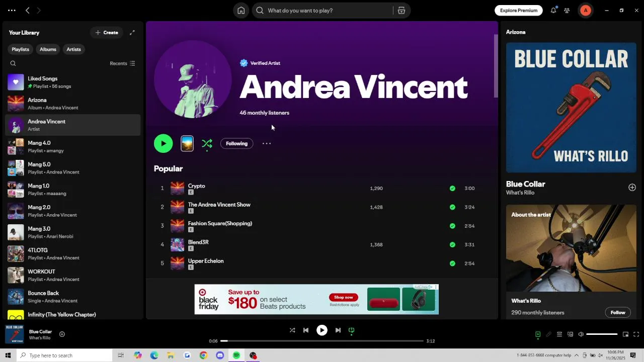Expand Your Library to full view
The width and height of the screenshot is (644, 362).
[132, 33]
